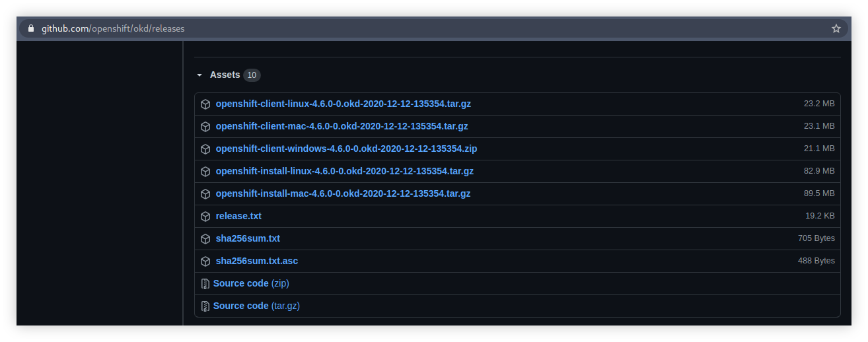Download openshift-client-windows-4.6.0 zip file
Screen dimensions: 868x342
point(346,149)
